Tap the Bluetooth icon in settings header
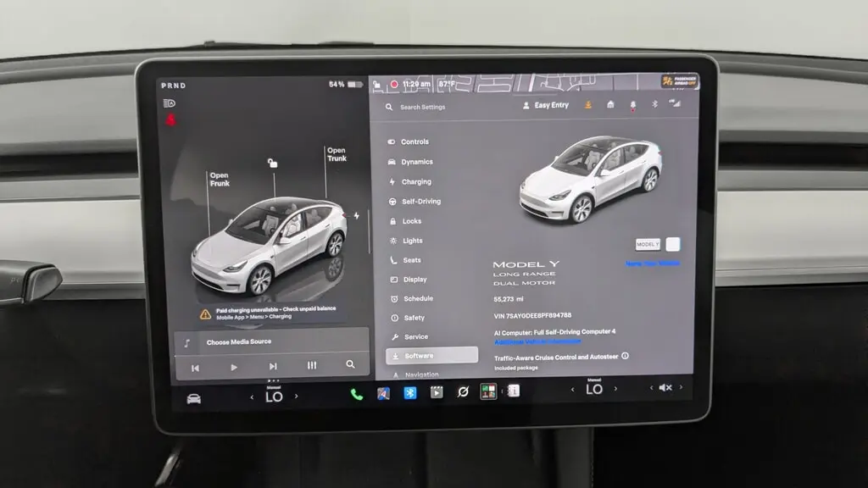 click(x=654, y=104)
